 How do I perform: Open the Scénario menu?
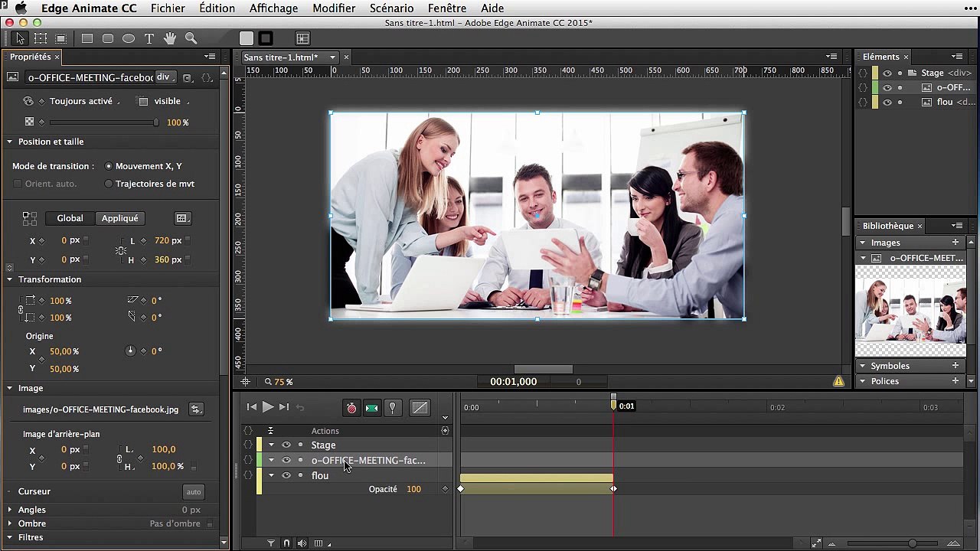391,8
